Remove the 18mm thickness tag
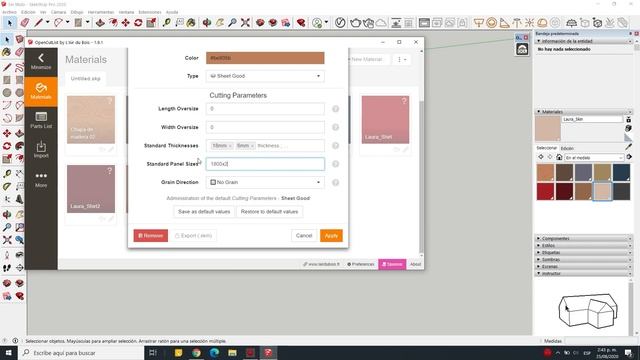This screenshot has width=640, height=360. click(230, 146)
